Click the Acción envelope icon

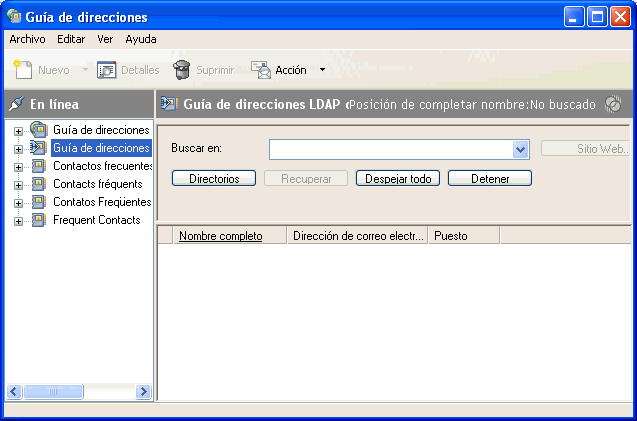[x=261, y=70]
